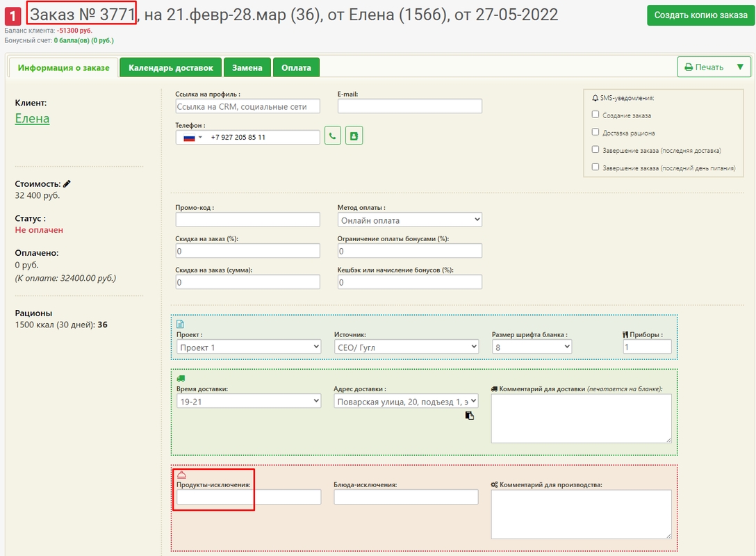Viewport: 756px width, 556px height.
Task: Click the green phone call icon
Action: pos(333,136)
